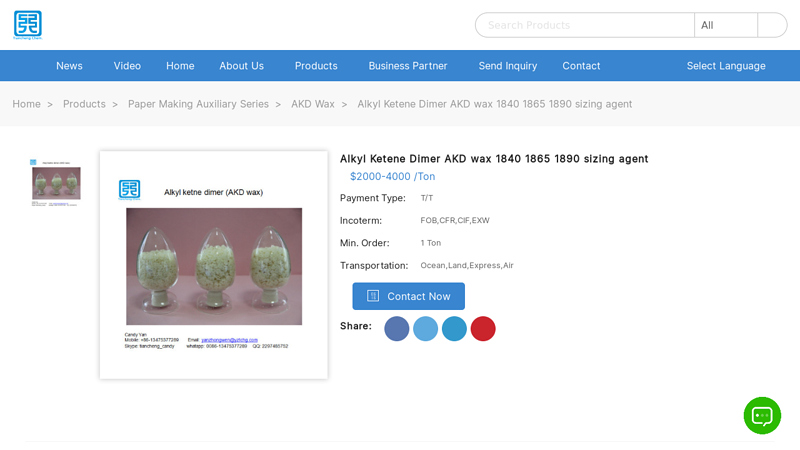Image resolution: width=800 pixels, height=450 pixels.
Task: Click the T/T payment type value
Action: 427,198
